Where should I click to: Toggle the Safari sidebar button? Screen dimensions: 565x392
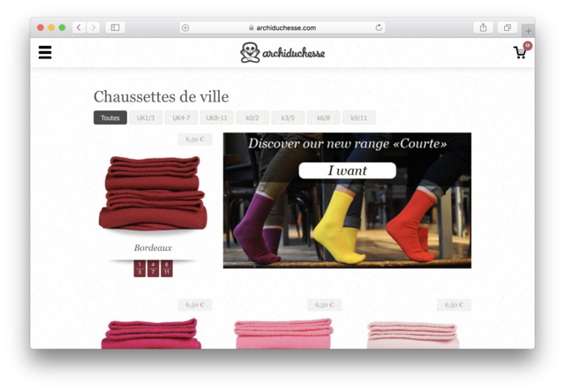(115, 27)
